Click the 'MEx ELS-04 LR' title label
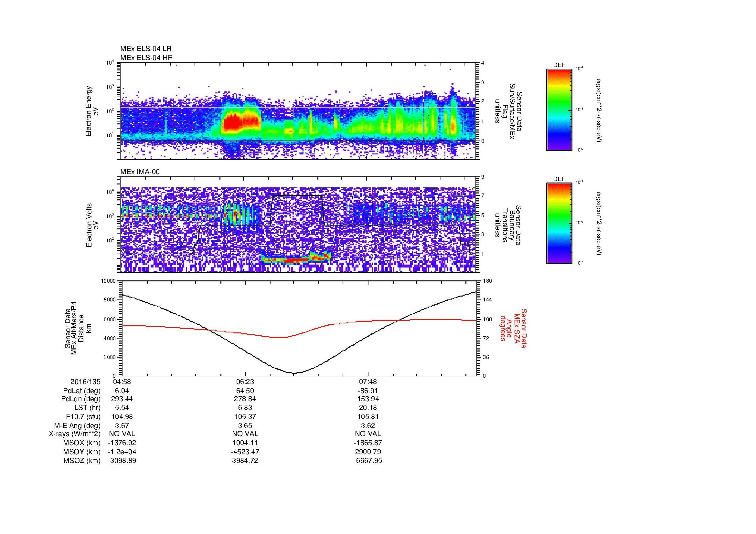Screen dimensions: 756x534 coord(146,49)
